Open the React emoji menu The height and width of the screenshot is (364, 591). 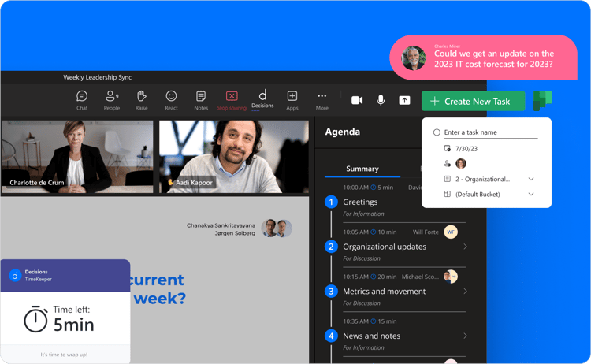click(x=171, y=100)
